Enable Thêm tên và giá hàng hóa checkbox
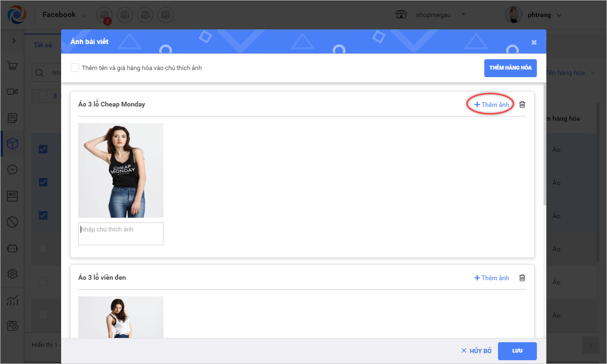Screen dimensions: 607x364 pos(75,68)
